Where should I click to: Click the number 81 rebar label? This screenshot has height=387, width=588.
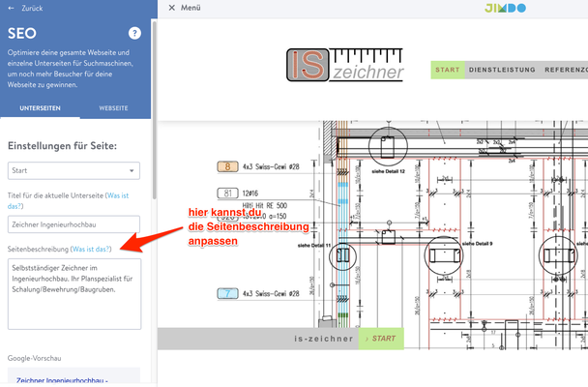tap(226, 193)
